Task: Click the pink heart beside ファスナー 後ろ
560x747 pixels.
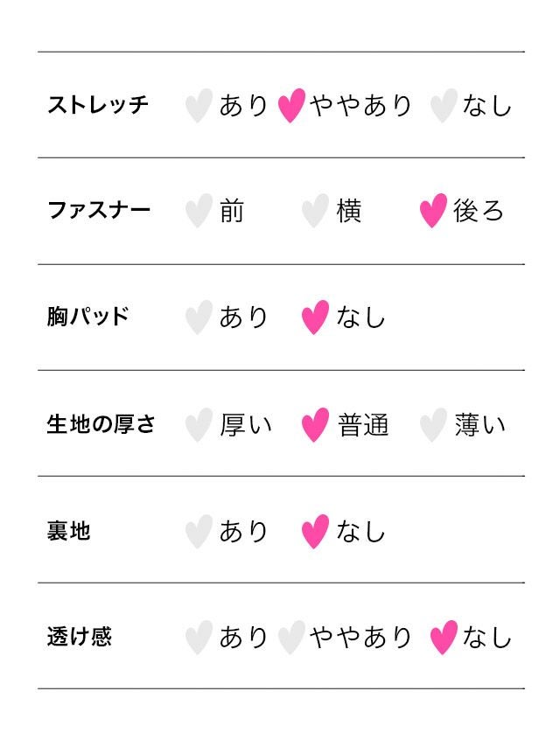Action: coord(433,212)
